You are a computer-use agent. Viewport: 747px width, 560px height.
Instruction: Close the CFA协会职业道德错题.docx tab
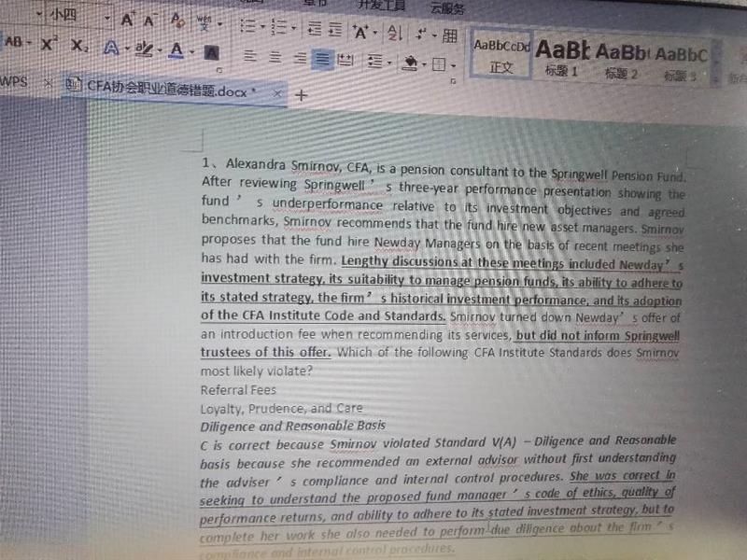[277, 94]
